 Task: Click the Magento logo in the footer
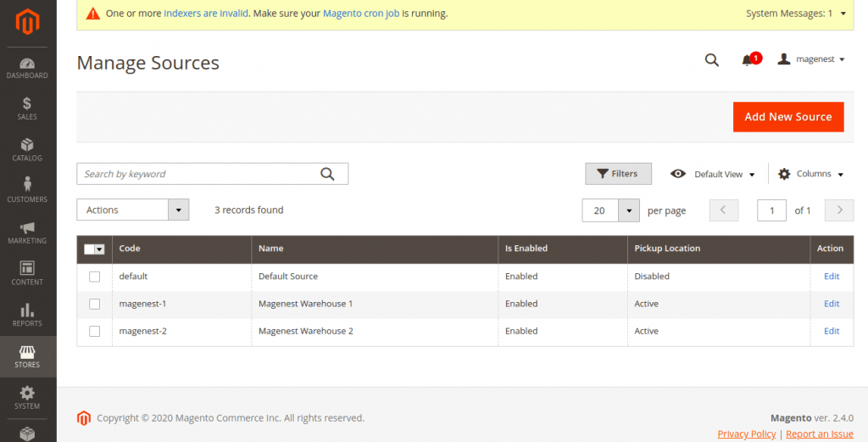click(x=84, y=418)
